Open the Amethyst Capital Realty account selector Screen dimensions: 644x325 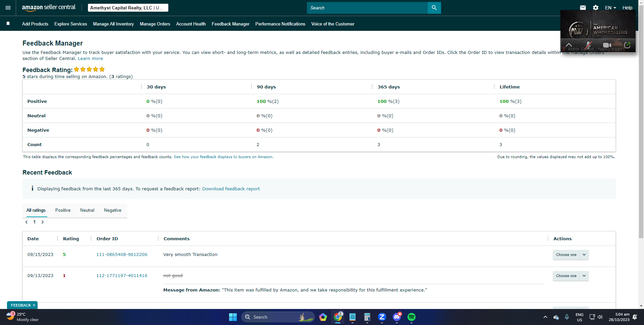pyautogui.click(x=128, y=8)
